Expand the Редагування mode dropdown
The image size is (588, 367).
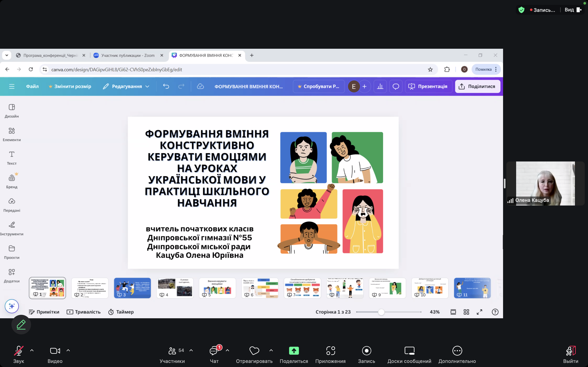[126, 86]
